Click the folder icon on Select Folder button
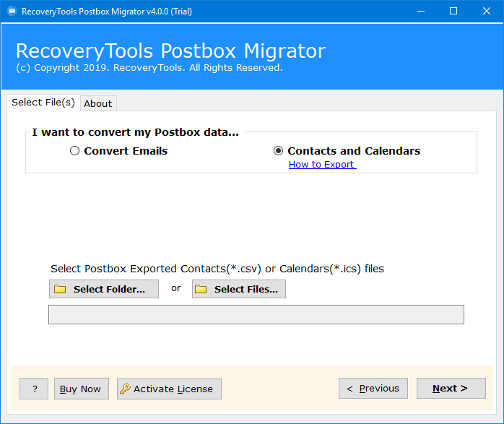Viewport: 504px width, 424px height. click(x=60, y=289)
